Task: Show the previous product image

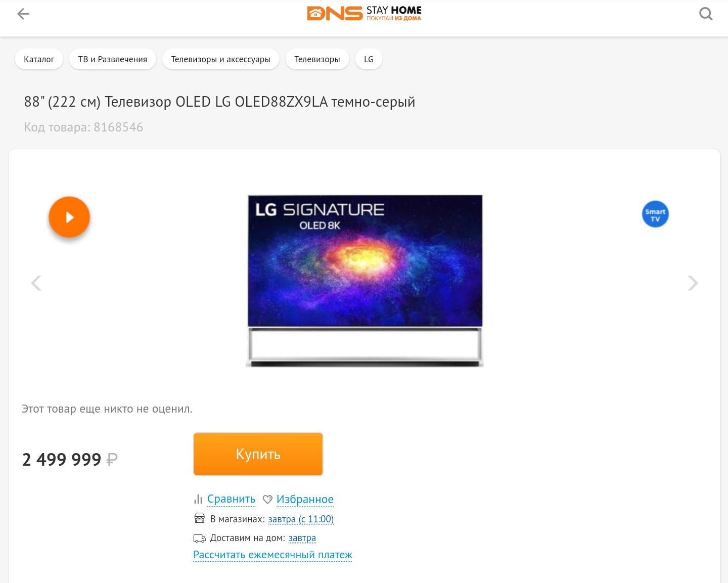Action: coord(36,283)
